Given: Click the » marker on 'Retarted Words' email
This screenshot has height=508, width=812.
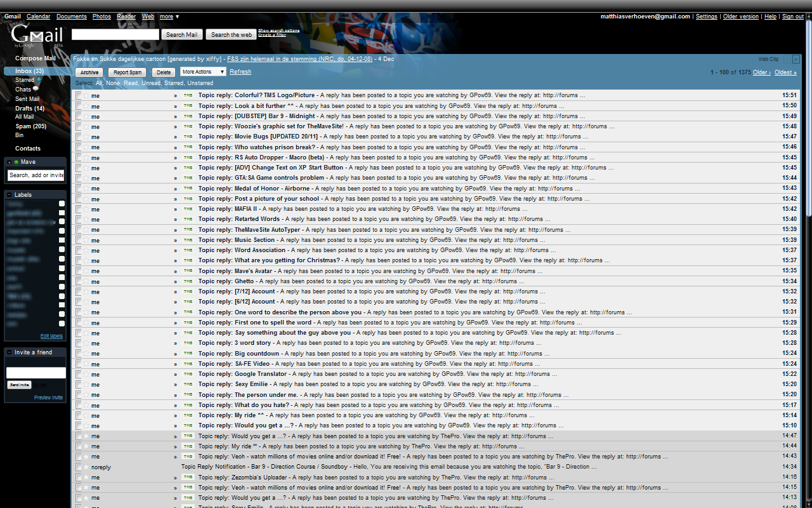Looking at the screenshot, I should 176,220.
